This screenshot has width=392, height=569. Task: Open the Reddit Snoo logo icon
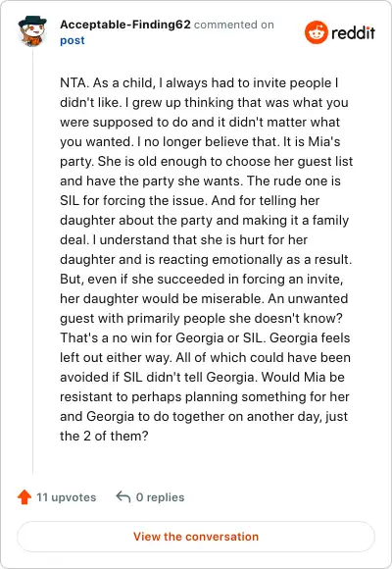click(317, 32)
